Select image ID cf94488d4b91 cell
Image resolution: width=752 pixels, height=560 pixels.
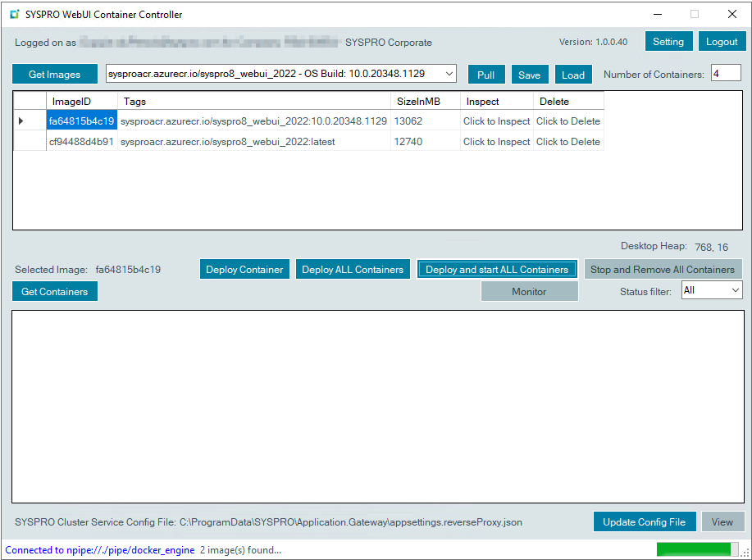tap(81, 142)
